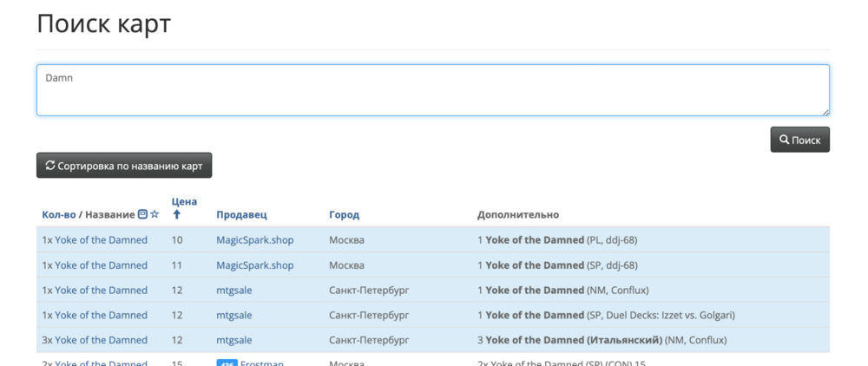Click the star icon in the table header

tap(155, 214)
